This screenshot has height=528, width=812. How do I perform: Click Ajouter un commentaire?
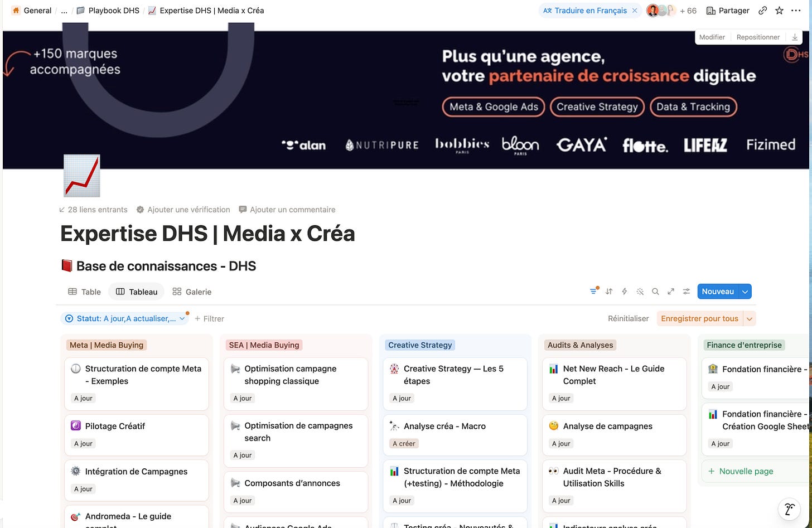pos(287,210)
